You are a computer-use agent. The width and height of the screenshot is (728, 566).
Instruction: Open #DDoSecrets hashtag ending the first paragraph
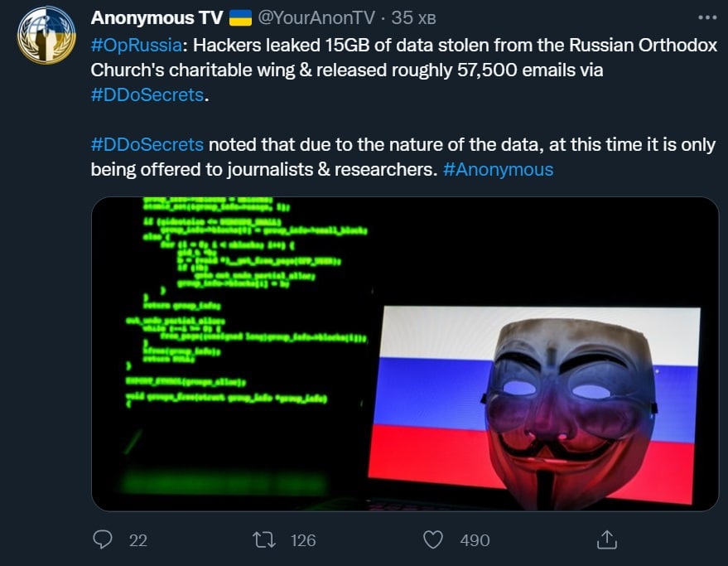pyautogui.click(x=147, y=94)
